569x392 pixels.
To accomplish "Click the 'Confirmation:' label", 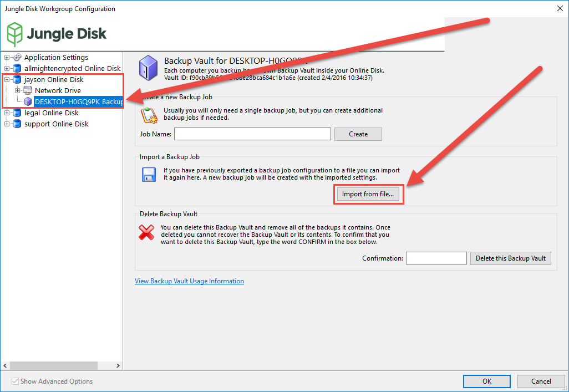I will coord(383,258).
